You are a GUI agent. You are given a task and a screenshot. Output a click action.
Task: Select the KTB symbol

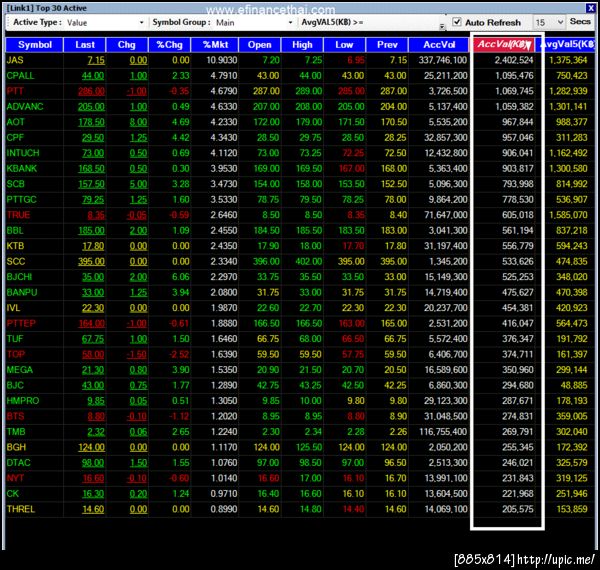(15, 246)
